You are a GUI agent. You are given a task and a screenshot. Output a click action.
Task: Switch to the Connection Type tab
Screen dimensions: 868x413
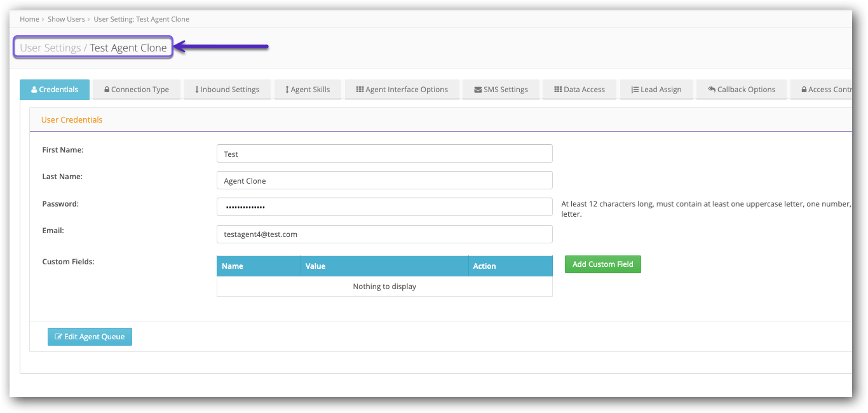(137, 90)
